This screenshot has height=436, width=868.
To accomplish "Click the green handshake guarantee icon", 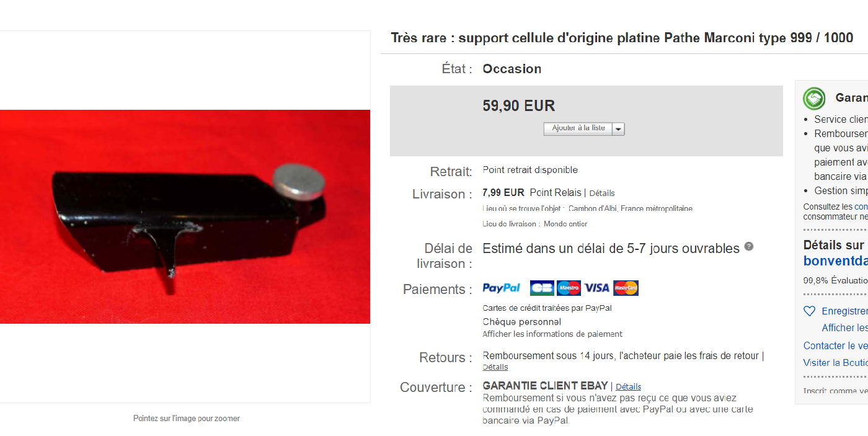I will click(814, 98).
